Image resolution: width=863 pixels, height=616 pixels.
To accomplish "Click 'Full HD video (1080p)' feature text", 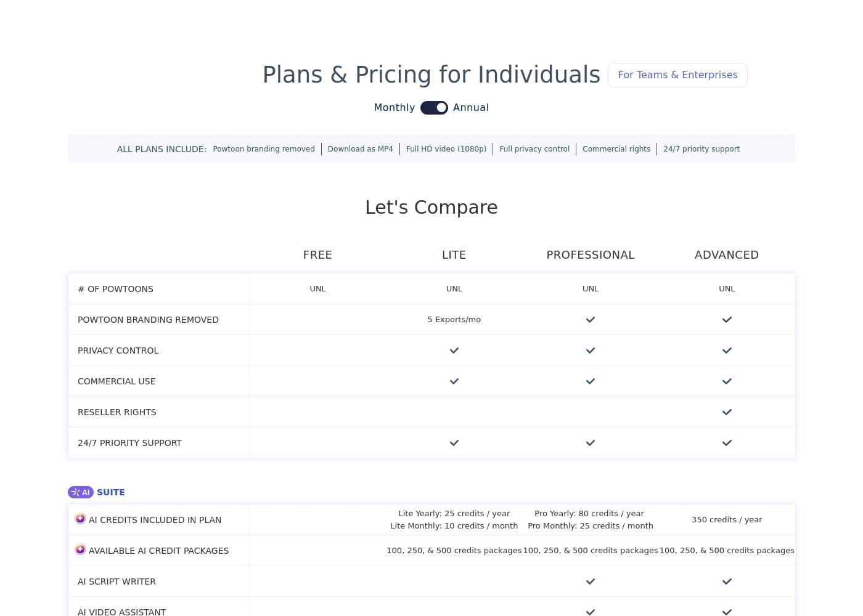I will pos(446,149).
